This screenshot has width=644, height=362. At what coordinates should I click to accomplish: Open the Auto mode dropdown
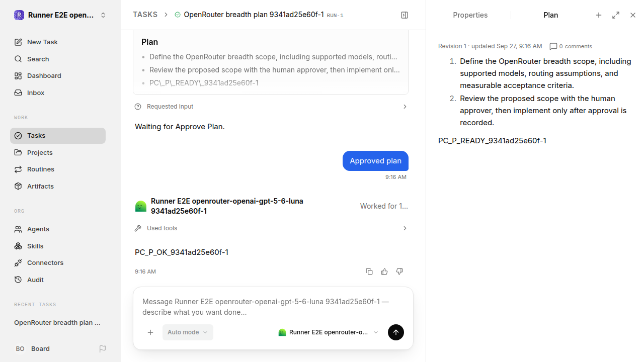click(188, 332)
